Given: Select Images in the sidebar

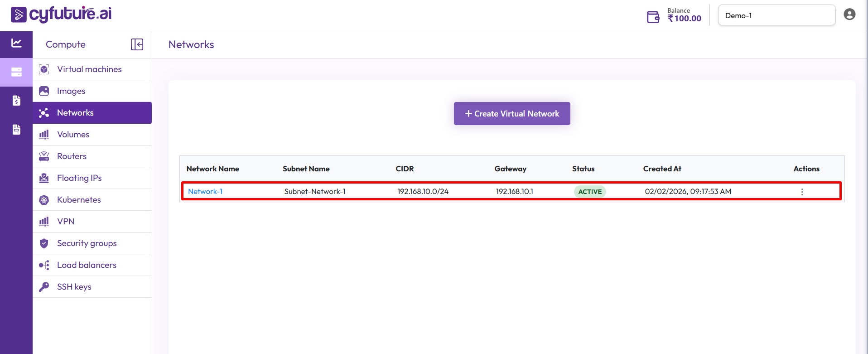Looking at the screenshot, I should pyautogui.click(x=71, y=91).
